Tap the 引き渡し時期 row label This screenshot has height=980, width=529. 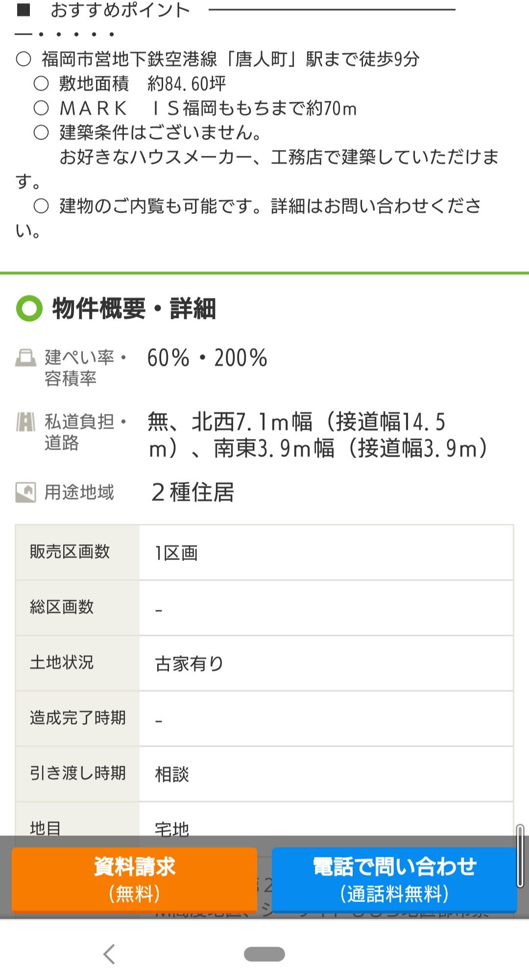point(78,773)
